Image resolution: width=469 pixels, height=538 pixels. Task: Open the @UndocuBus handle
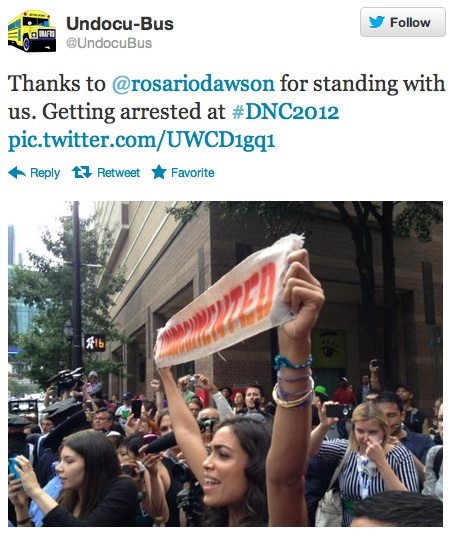click(x=109, y=43)
